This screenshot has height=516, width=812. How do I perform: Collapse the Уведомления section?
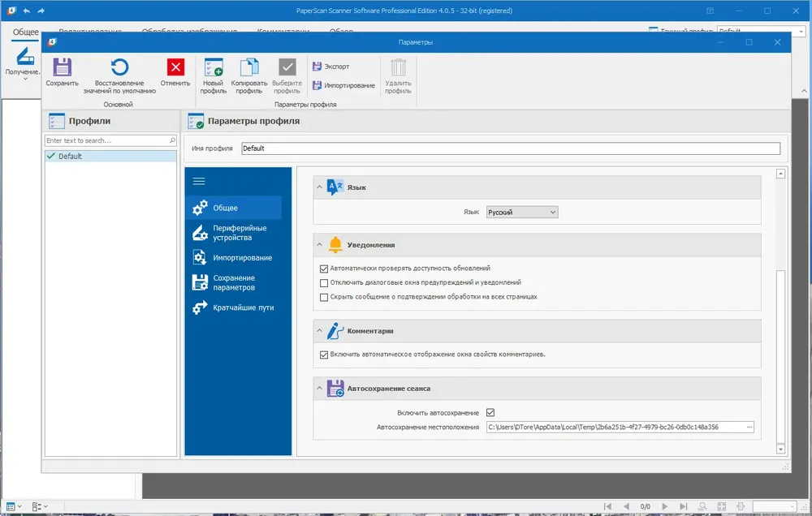(x=319, y=245)
